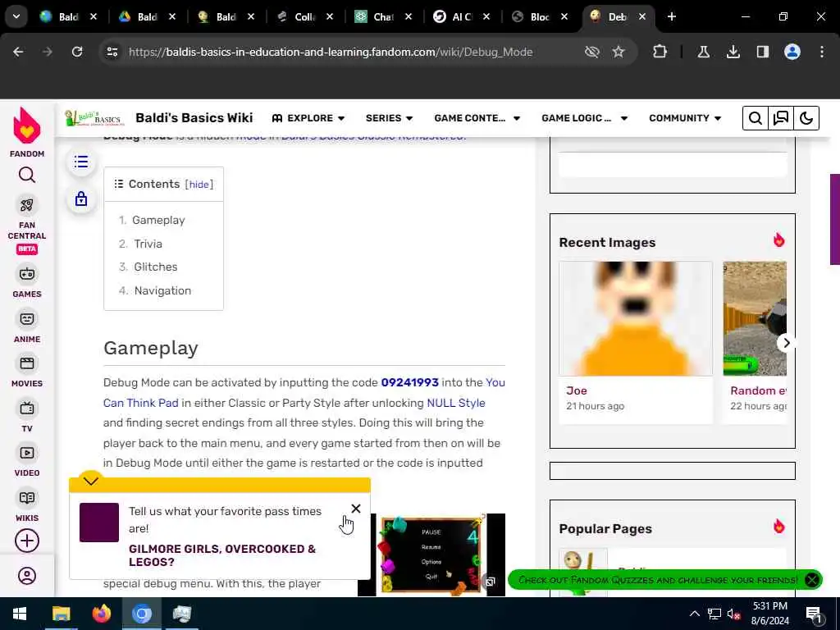Click the page protection lock icon
The height and width of the screenshot is (630, 840).
pyautogui.click(x=81, y=199)
